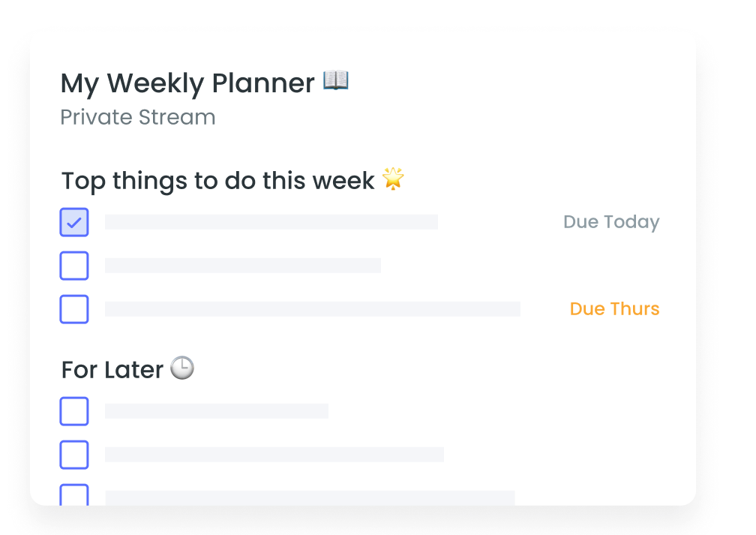Select the For Later section heading

pos(112,370)
